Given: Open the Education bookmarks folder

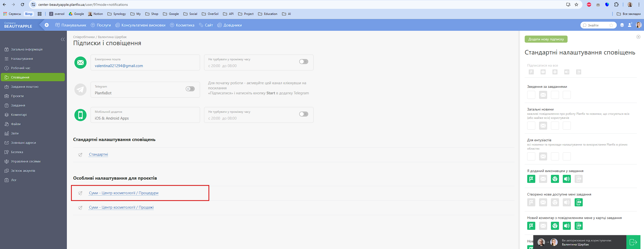Looking at the screenshot, I should click(268, 14).
